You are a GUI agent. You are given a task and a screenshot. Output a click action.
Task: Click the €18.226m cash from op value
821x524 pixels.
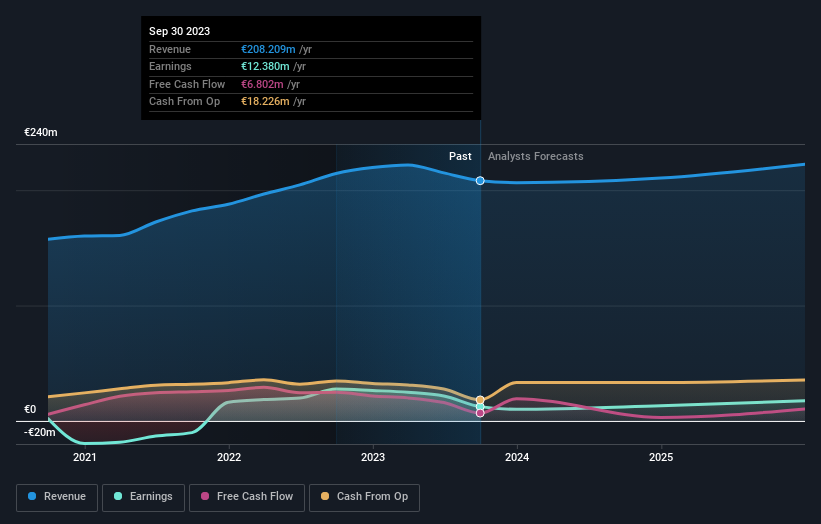[265, 102]
